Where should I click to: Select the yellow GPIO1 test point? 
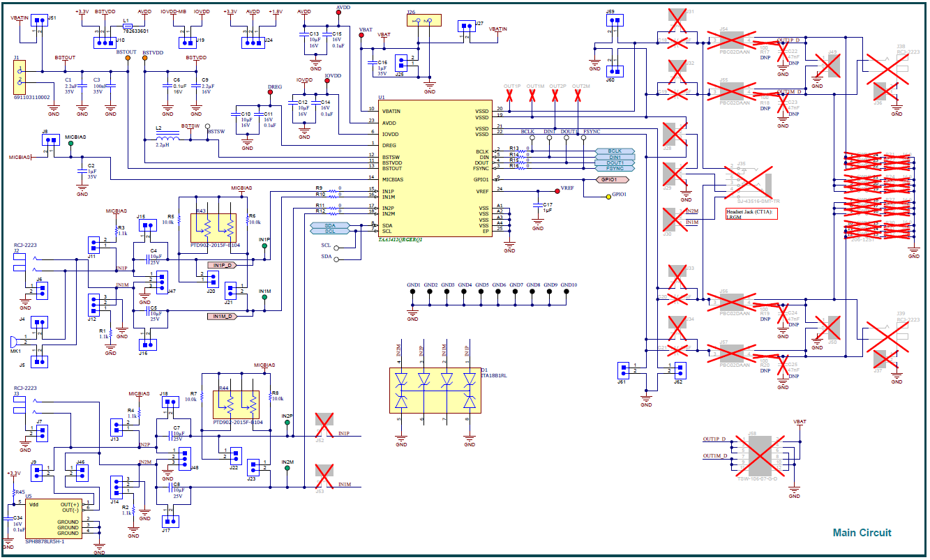tap(608, 197)
